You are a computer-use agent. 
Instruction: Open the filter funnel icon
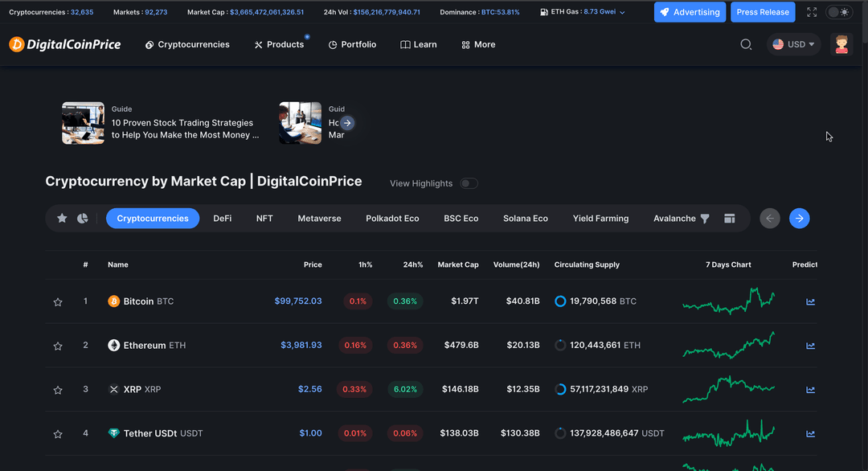click(x=705, y=219)
